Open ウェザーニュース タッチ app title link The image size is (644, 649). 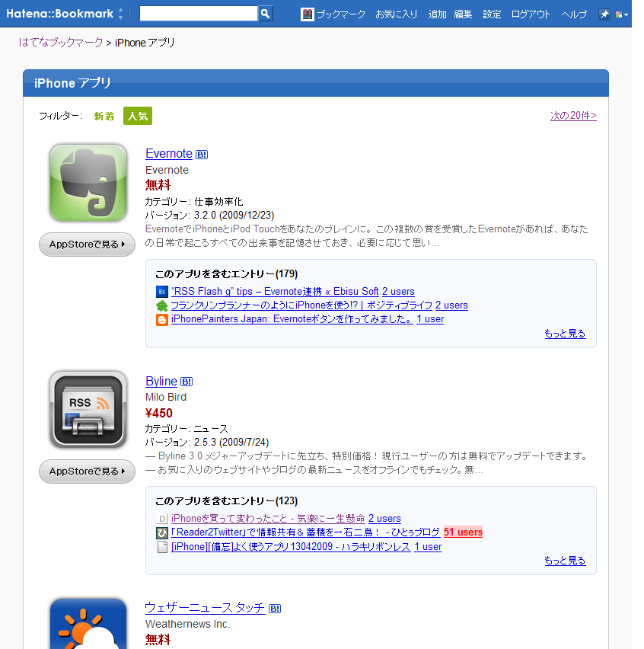[206, 608]
